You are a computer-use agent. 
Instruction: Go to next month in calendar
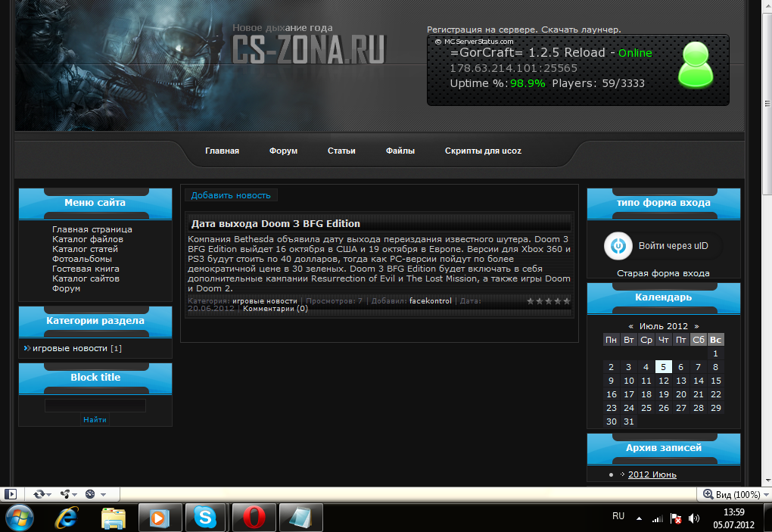point(696,326)
